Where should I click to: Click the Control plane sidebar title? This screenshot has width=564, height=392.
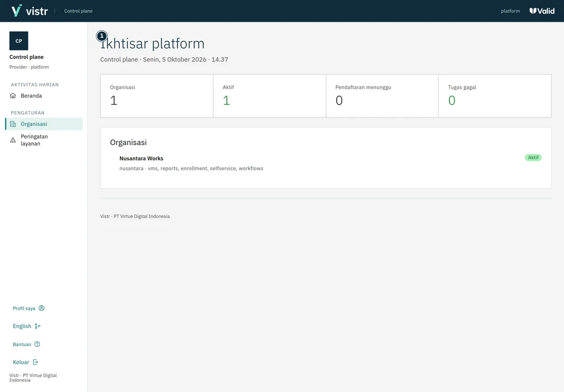coord(26,57)
